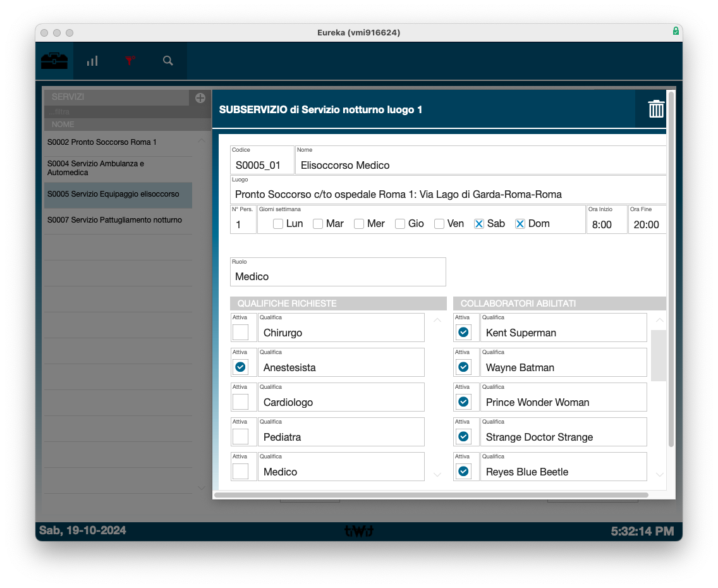Activate the Chirurgo qualification checkbox

(x=240, y=332)
